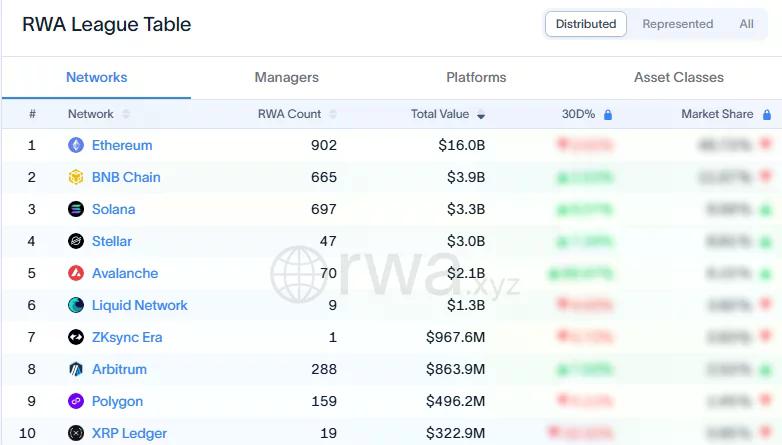Open the Platforms tab
Screen dimensions: 782x445
click(x=476, y=77)
